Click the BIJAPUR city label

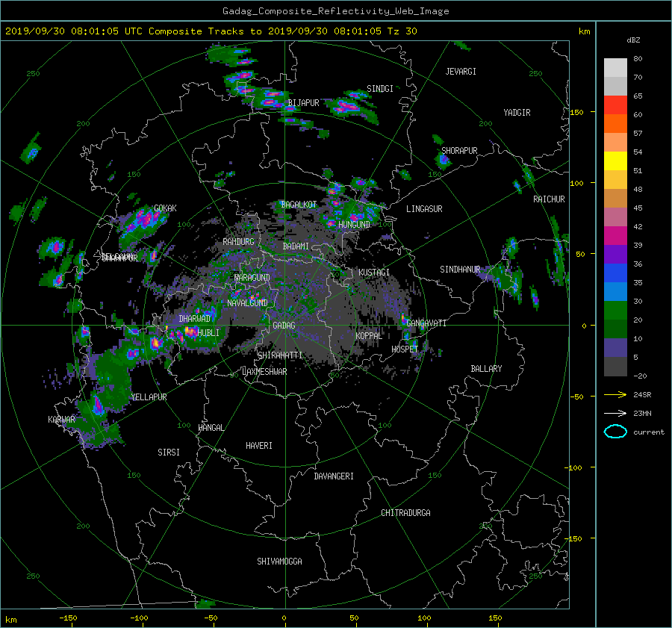coord(303,103)
